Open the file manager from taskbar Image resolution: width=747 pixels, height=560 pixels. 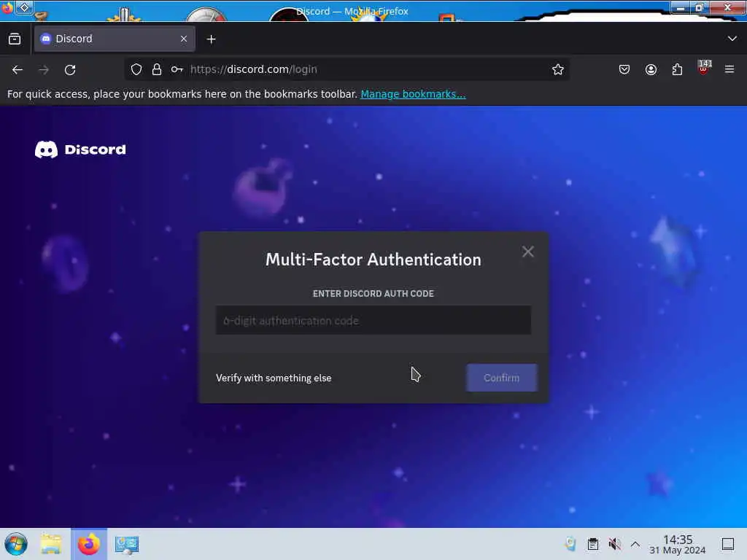pyautogui.click(x=51, y=544)
